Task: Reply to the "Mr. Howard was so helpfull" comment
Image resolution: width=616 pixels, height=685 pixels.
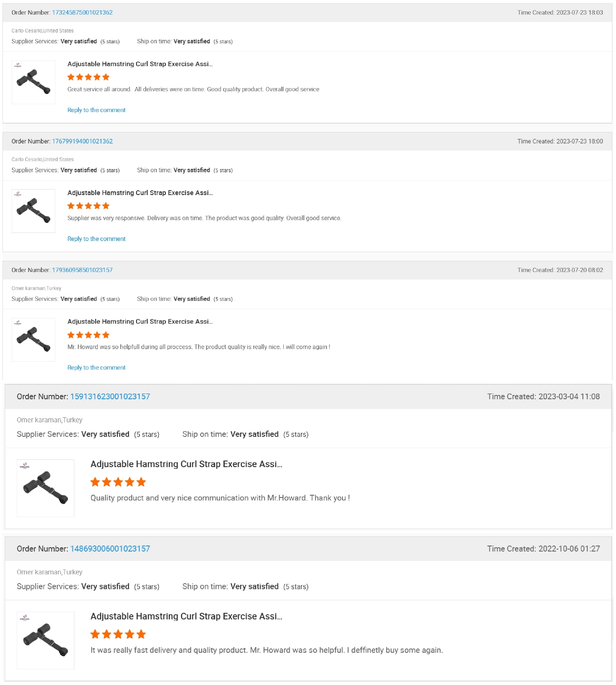Action: point(96,368)
